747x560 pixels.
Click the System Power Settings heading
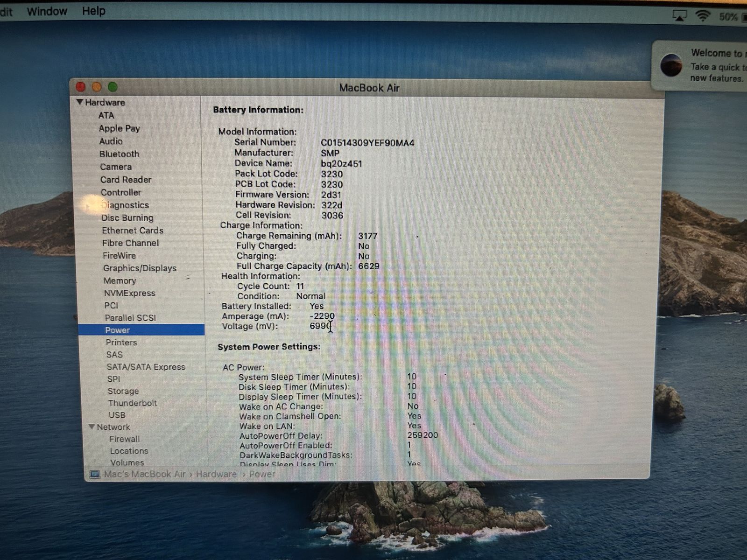coord(269,346)
